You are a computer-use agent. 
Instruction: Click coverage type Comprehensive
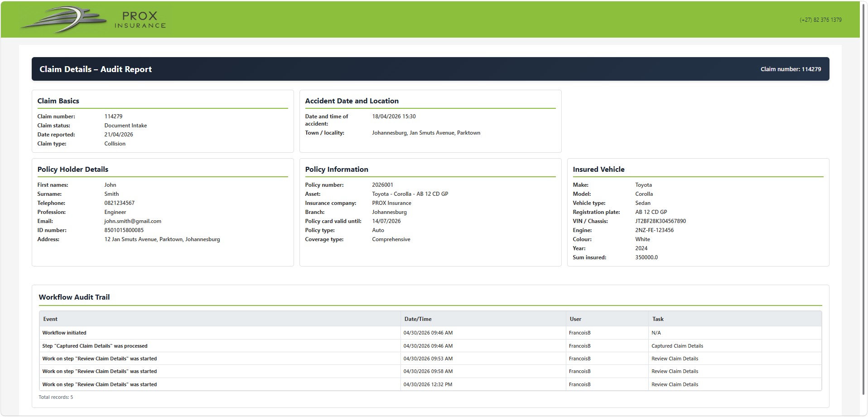point(391,239)
